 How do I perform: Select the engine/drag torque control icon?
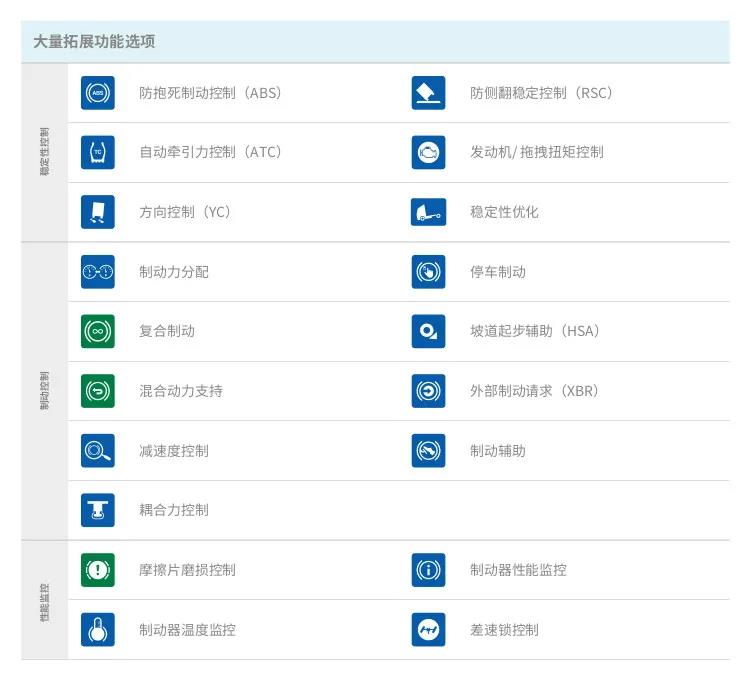coord(428,152)
